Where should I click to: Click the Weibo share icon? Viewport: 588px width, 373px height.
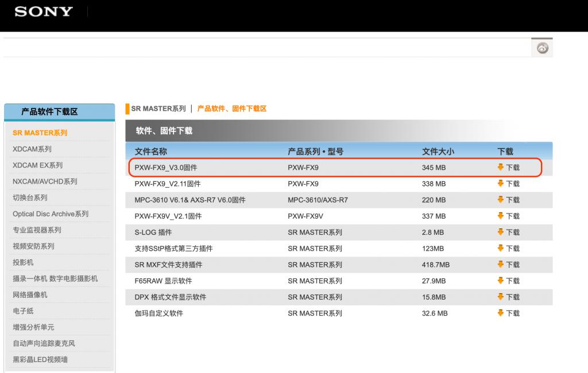click(542, 48)
